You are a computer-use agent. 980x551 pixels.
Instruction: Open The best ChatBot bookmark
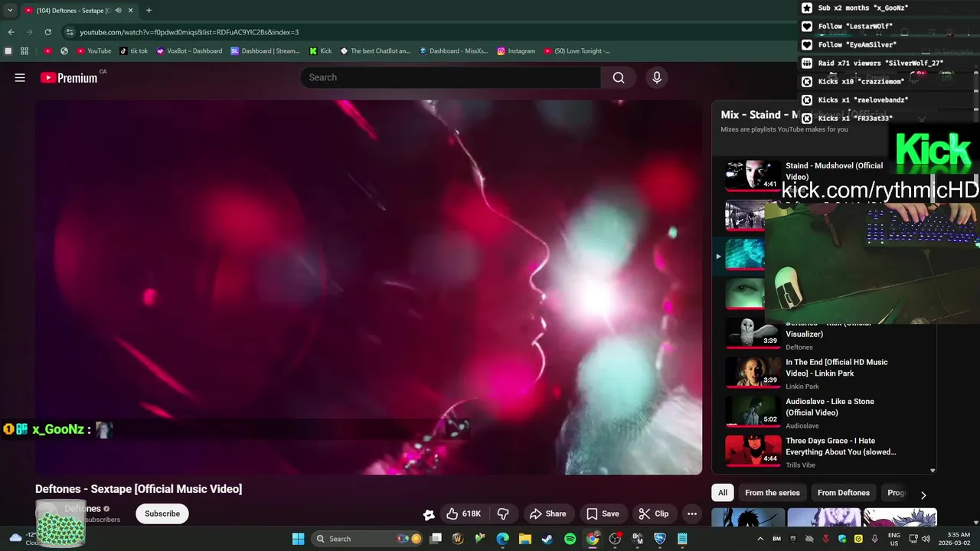[375, 51]
